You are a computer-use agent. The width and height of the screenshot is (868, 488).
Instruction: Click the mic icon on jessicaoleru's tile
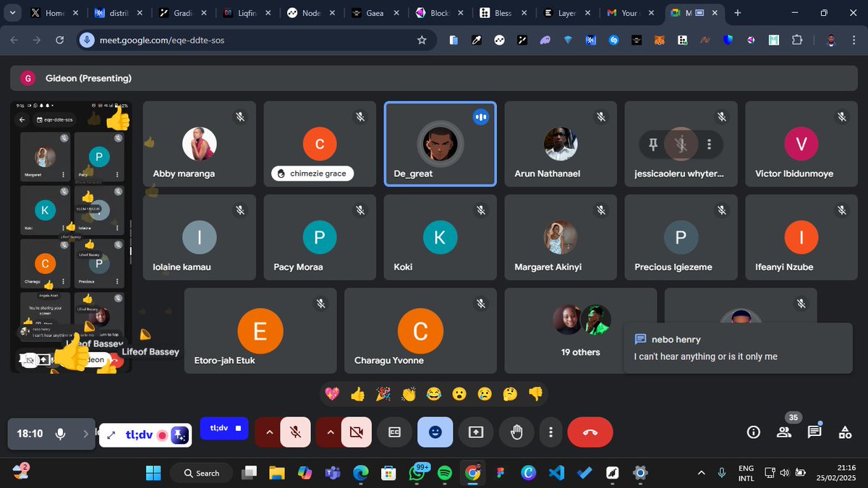(681, 144)
